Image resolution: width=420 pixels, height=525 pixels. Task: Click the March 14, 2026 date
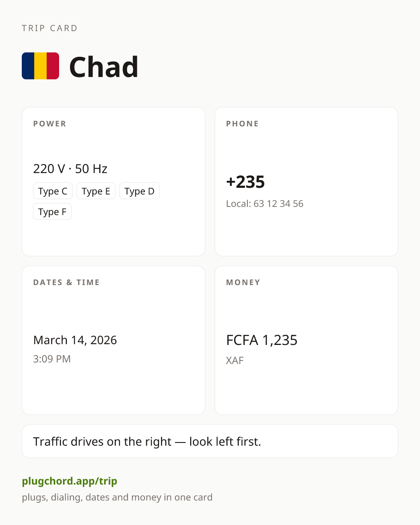(x=75, y=340)
